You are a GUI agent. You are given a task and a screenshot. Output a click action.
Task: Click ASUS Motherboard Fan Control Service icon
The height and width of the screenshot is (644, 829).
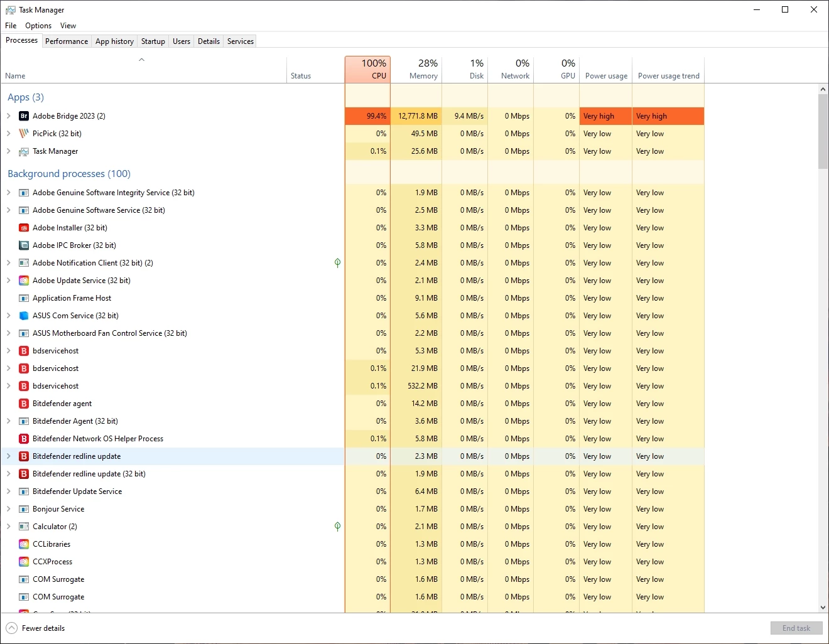pyautogui.click(x=24, y=333)
